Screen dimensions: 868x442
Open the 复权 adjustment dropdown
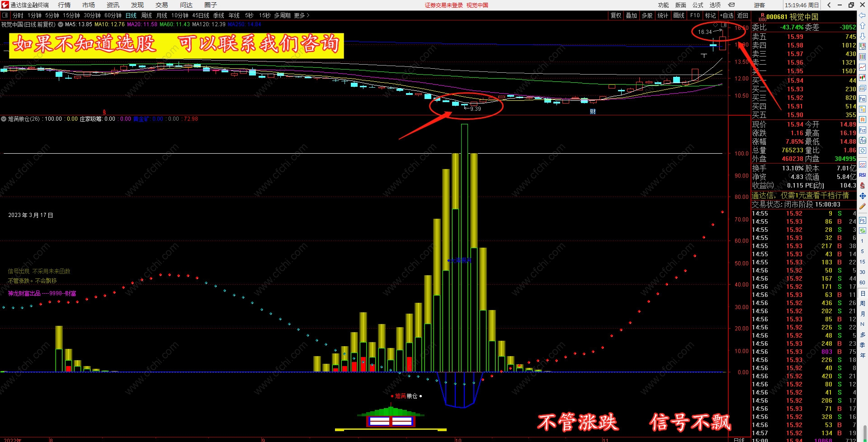coord(616,15)
